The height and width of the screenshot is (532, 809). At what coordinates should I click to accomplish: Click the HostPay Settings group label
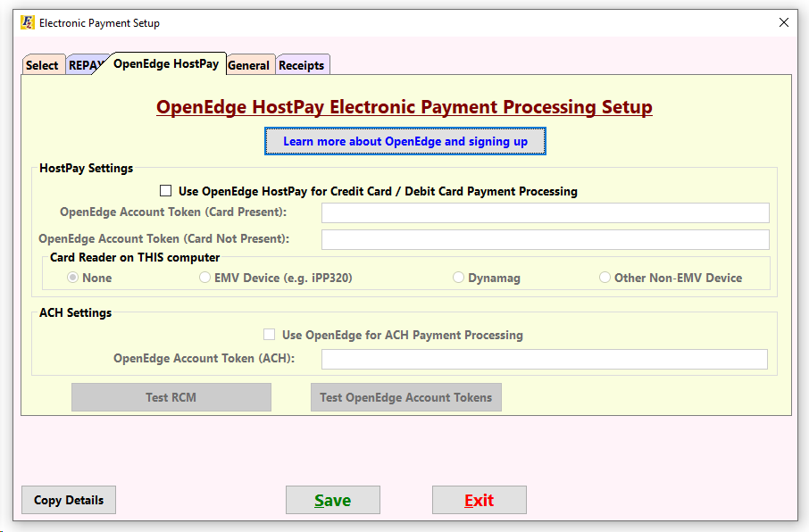point(86,168)
